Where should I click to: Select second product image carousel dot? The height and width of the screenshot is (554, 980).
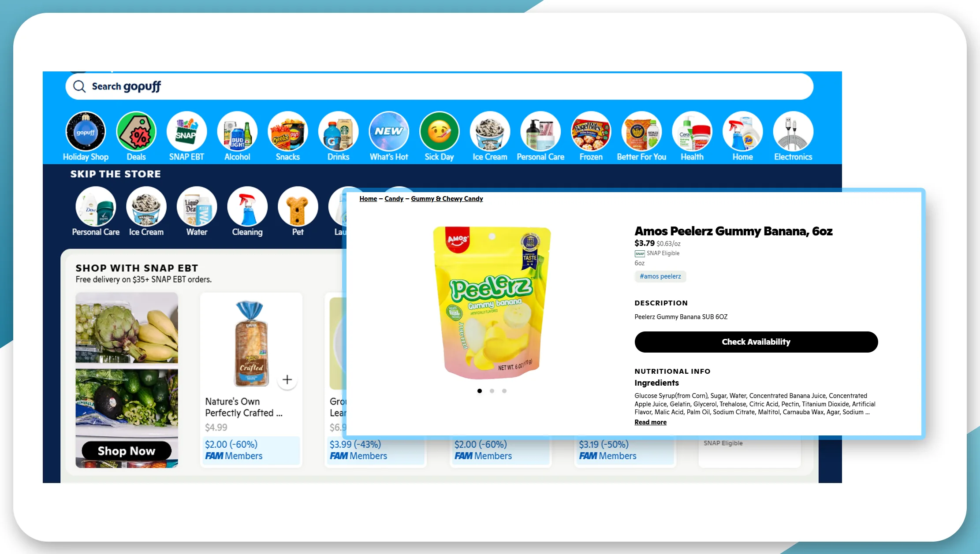click(x=492, y=391)
